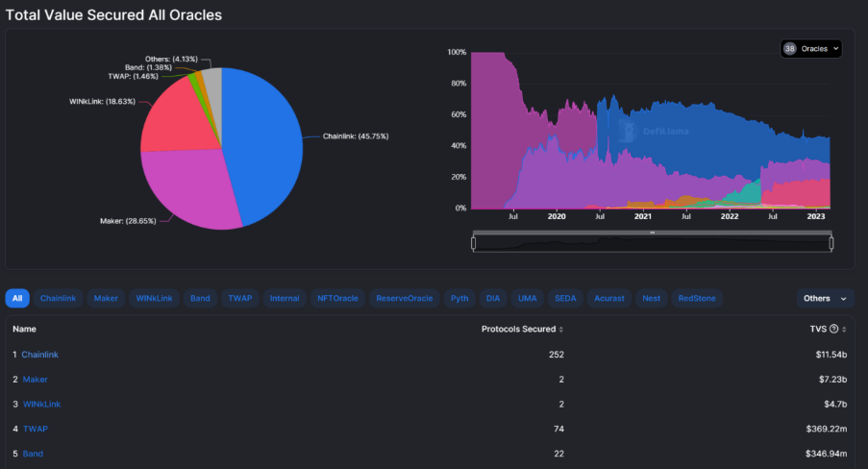Click the $4.7b TVS value
Image resolution: width=868 pixels, height=469 pixels.
click(835, 405)
